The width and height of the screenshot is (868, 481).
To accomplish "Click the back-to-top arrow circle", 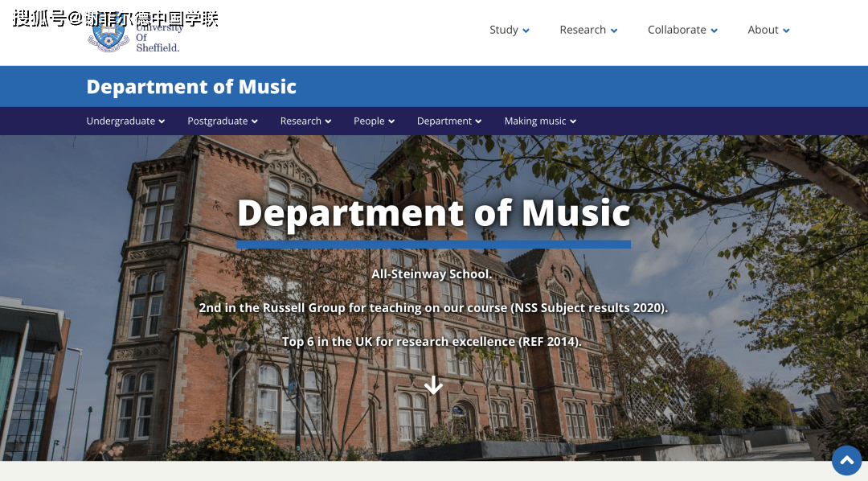I will coord(846,460).
